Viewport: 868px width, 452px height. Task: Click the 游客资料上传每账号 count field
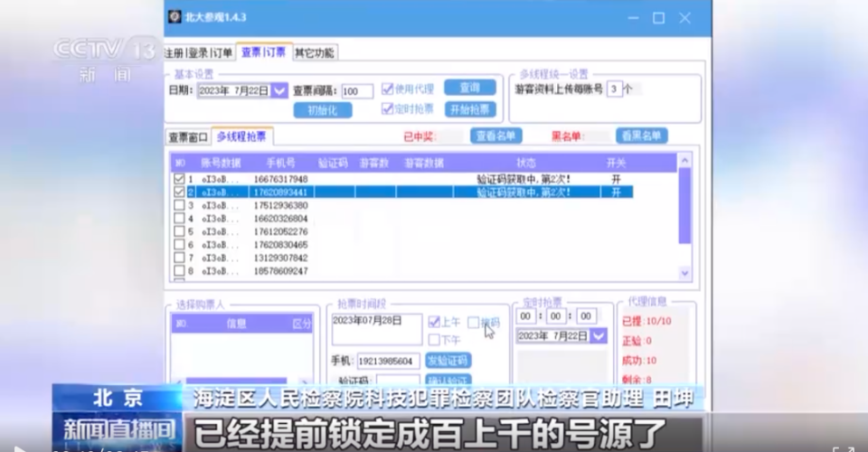[615, 89]
